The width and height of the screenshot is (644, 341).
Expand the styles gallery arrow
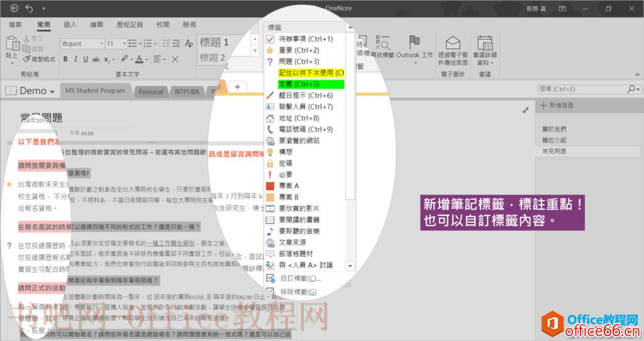pos(255,51)
